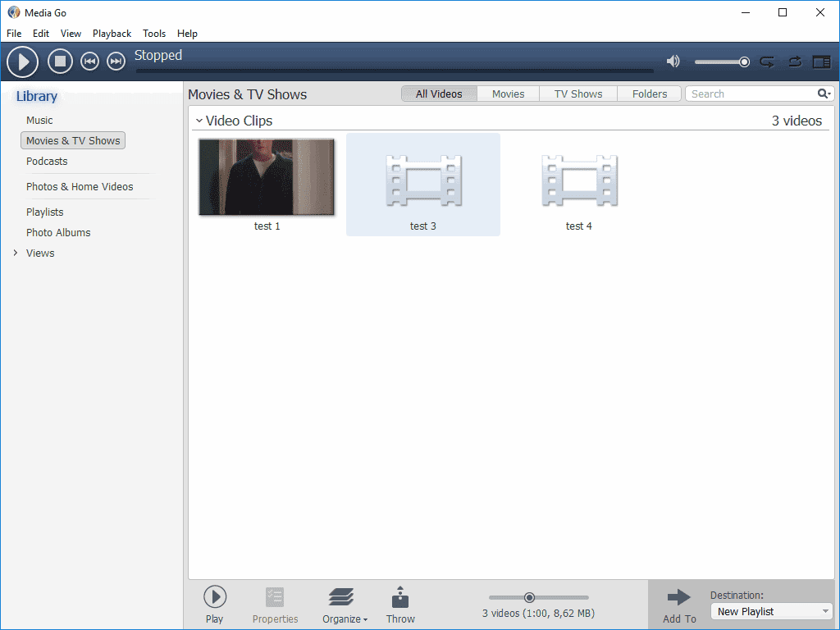Start playback with the large Play button
This screenshot has width=840, height=630.
click(x=22, y=62)
